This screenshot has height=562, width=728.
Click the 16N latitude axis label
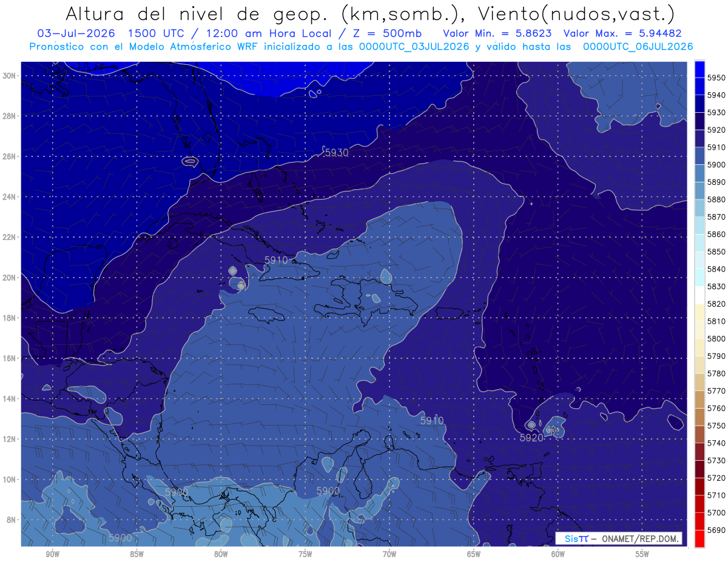9,358
